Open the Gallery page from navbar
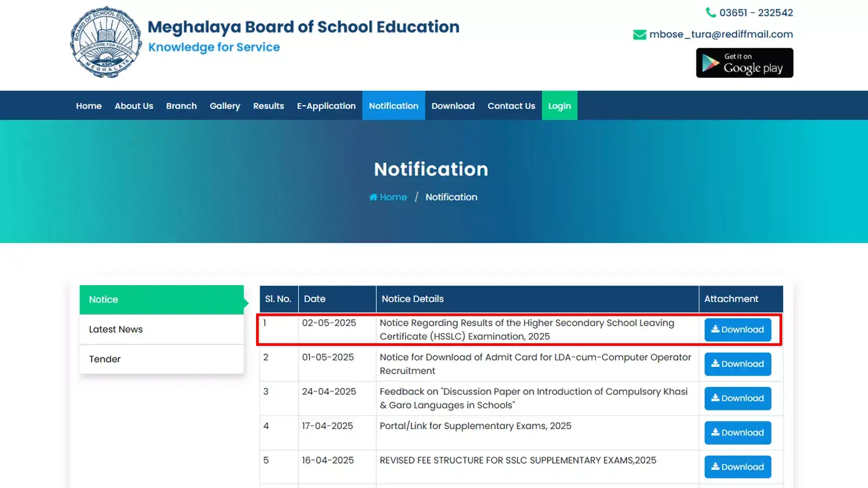Viewport: 868px width, 488px height. pyautogui.click(x=225, y=106)
